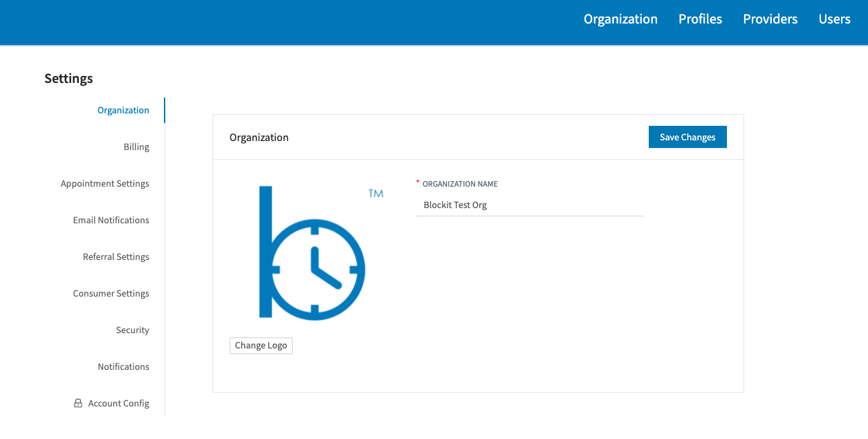
Task: Click the Organization Name field label
Action: pyautogui.click(x=460, y=185)
